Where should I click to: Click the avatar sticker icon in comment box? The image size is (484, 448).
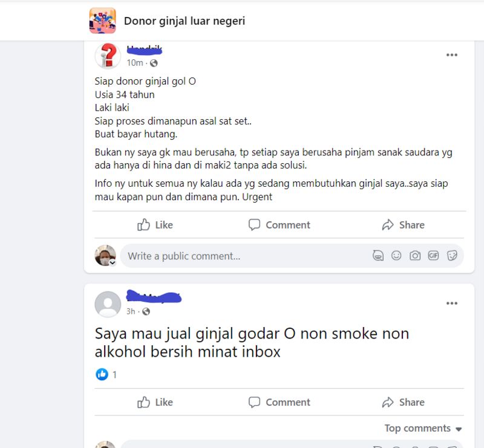[378, 256]
